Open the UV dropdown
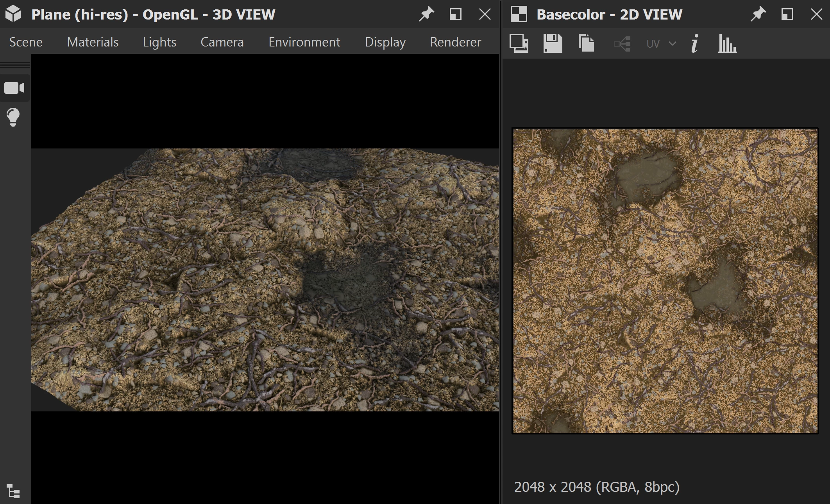The image size is (830, 504). click(661, 44)
